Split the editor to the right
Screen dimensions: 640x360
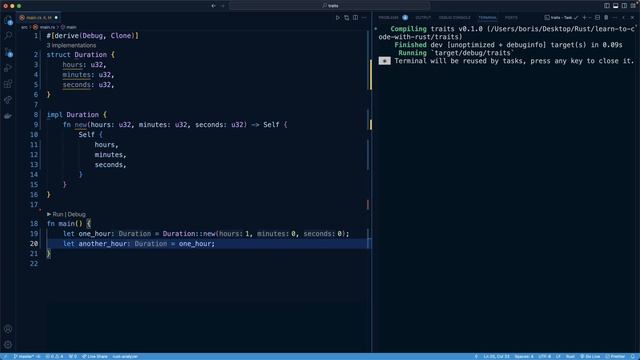pyautogui.click(x=356, y=18)
